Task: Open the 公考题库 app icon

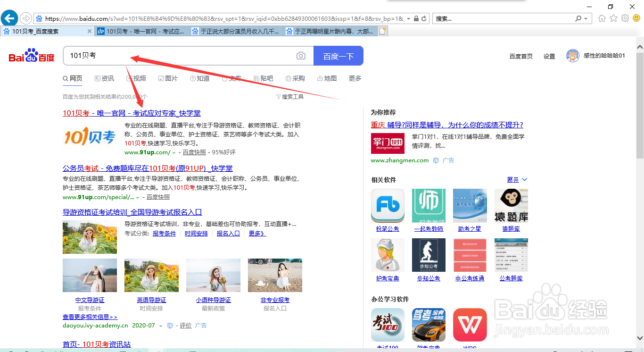Action: coord(511,255)
